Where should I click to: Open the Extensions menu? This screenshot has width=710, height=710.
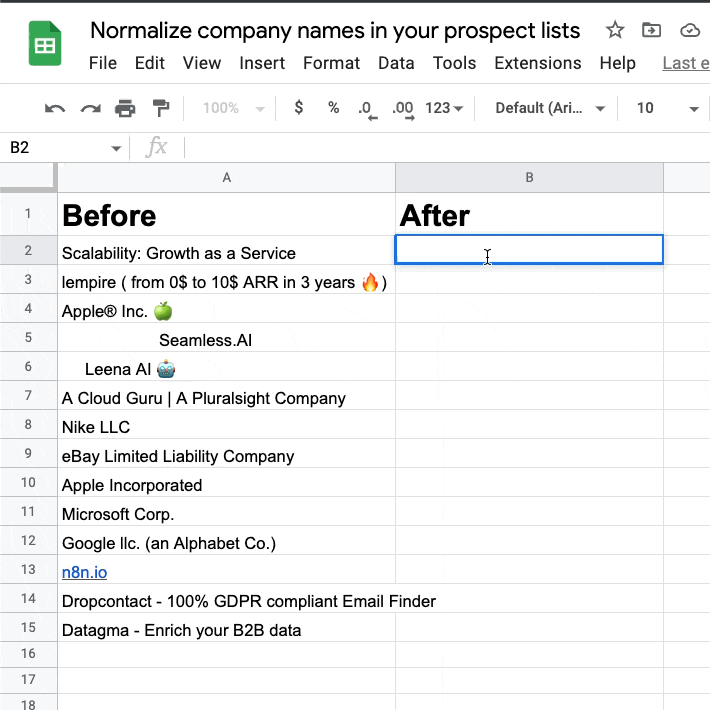537,63
